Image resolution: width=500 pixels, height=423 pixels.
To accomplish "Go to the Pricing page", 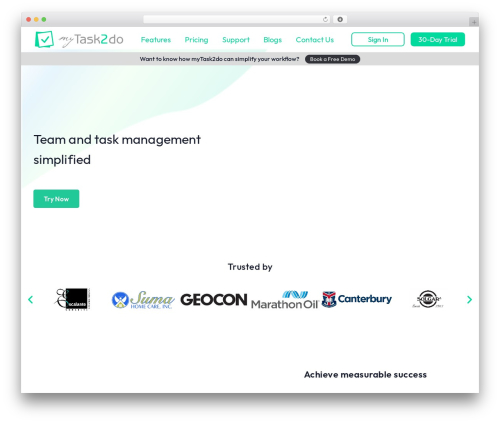I will click(x=196, y=40).
